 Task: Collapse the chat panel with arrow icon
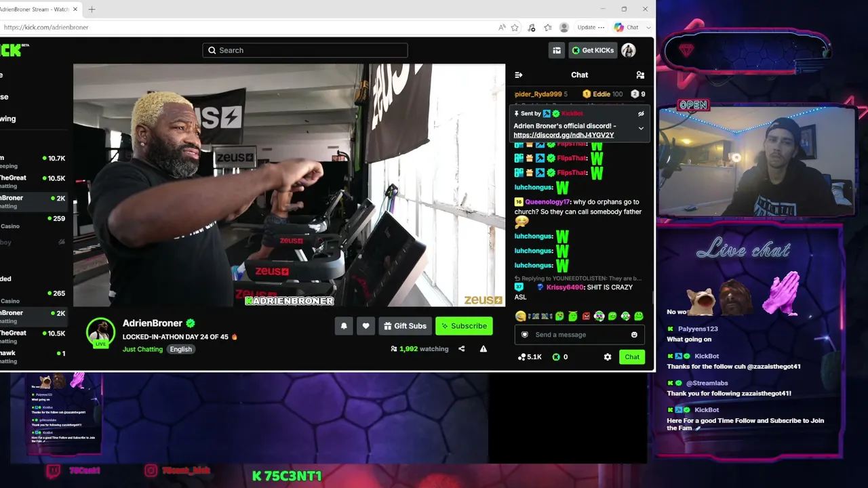pos(519,75)
